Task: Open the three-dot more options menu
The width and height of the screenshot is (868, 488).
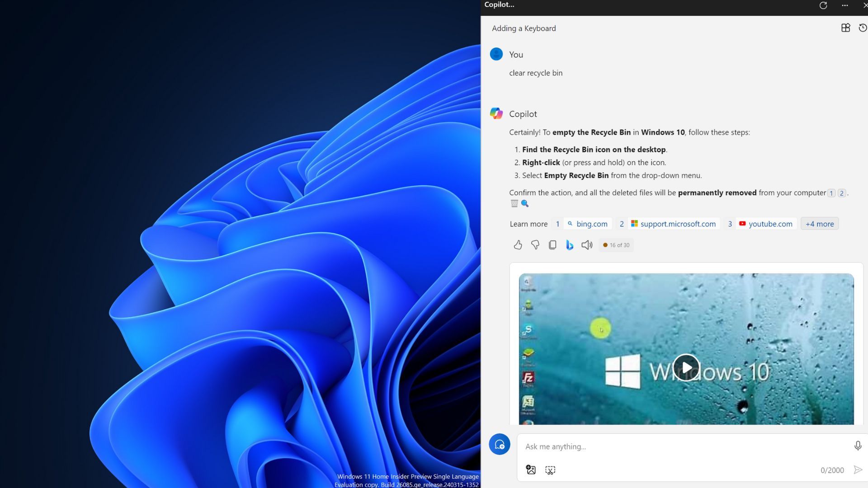Action: click(844, 5)
